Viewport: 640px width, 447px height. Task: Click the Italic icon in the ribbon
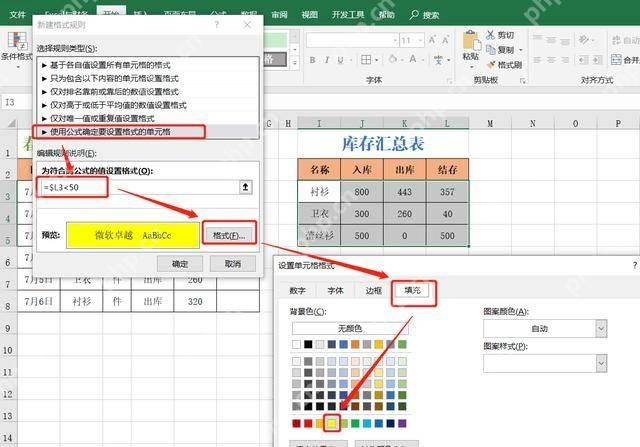click(x=327, y=60)
